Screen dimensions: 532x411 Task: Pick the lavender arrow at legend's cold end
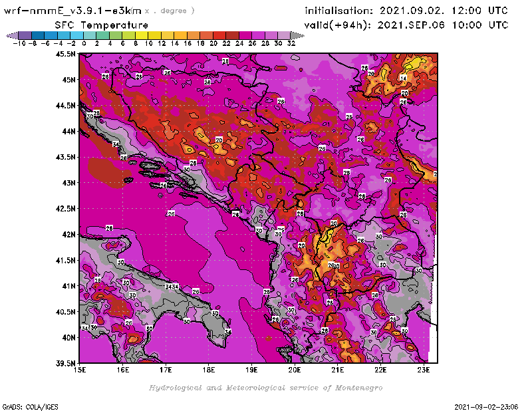click(x=12, y=35)
